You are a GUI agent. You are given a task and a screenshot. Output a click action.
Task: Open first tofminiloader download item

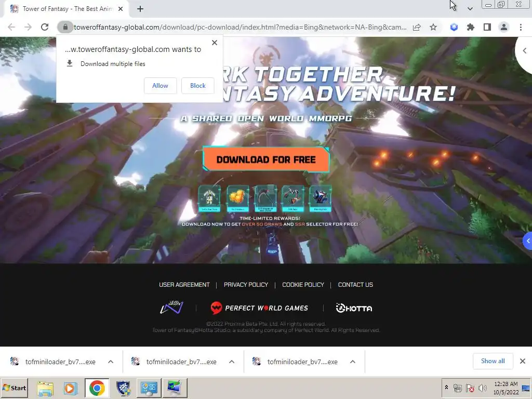tap(54, 362)
